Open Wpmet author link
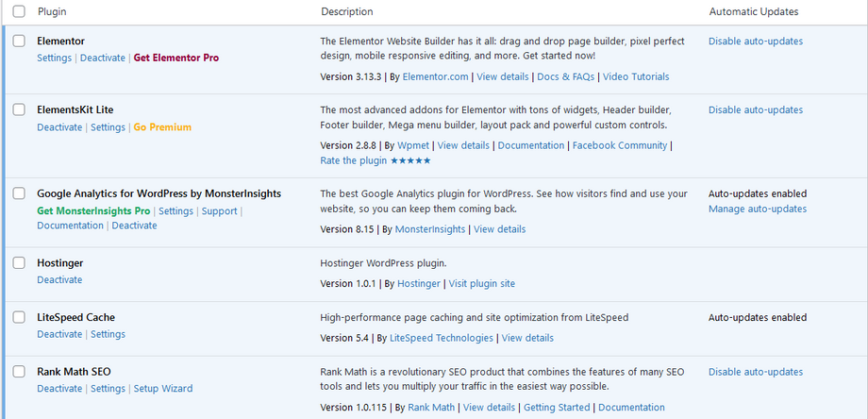The height and width of the screenshot is (419, 868). tap(413, 145)
